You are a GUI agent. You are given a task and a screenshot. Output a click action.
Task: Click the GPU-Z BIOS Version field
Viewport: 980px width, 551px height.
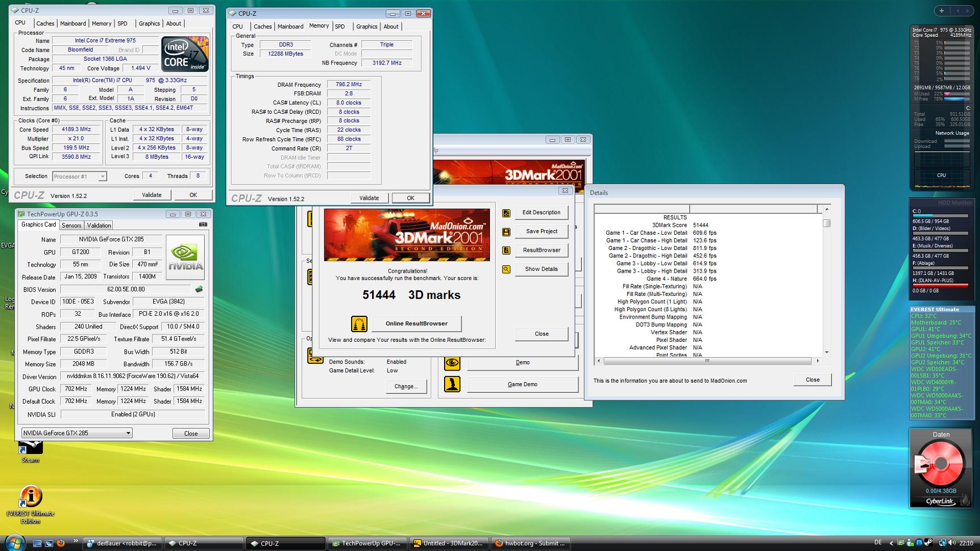126,289
